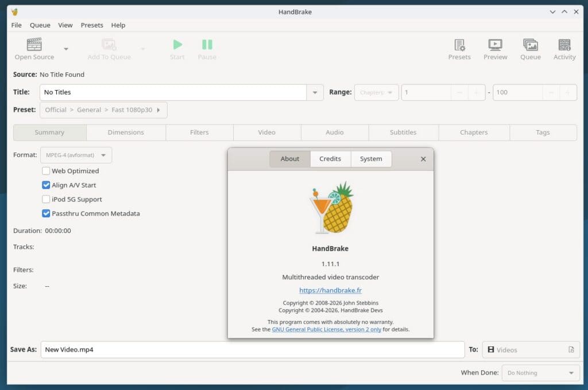Viewport: 588px width, 390px height.
Task: Click the browse destination folder icon
Action: pyautogui.click(x=570, y=349)
